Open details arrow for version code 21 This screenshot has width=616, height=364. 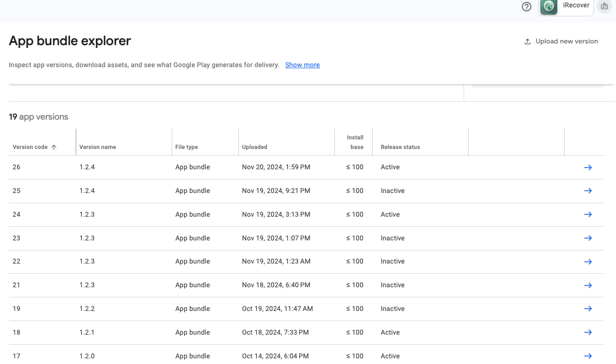588,286
